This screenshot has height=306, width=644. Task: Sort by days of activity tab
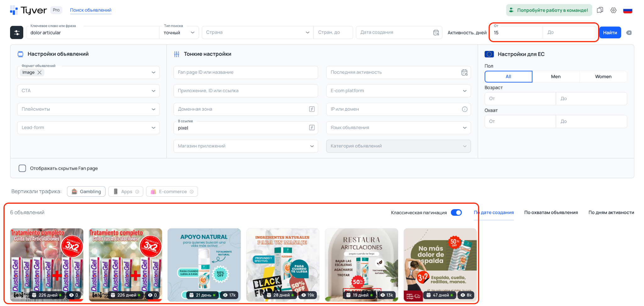pyautogui.click(x=611, y=213)
